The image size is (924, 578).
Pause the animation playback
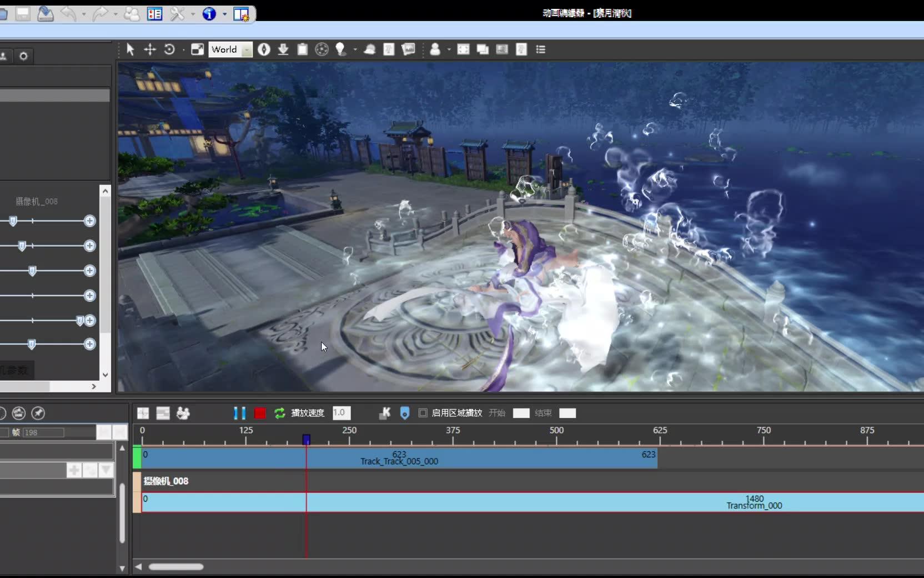coord(239,413)
